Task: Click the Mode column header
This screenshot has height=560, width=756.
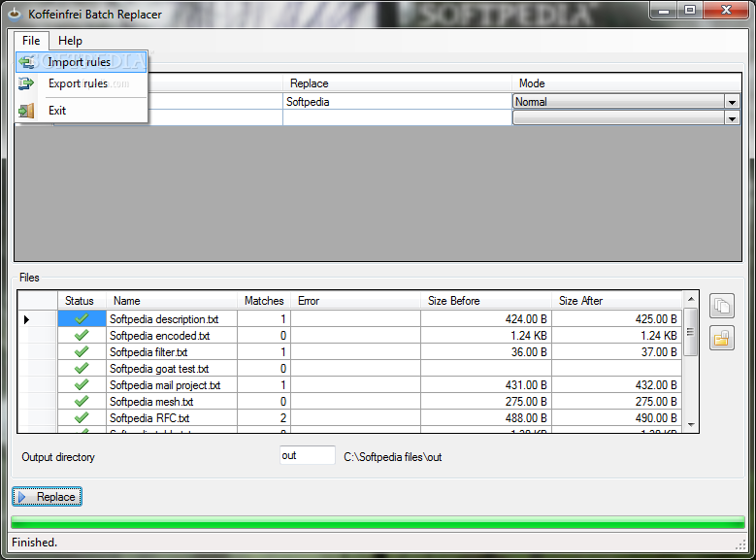Action: click(626, 83)
